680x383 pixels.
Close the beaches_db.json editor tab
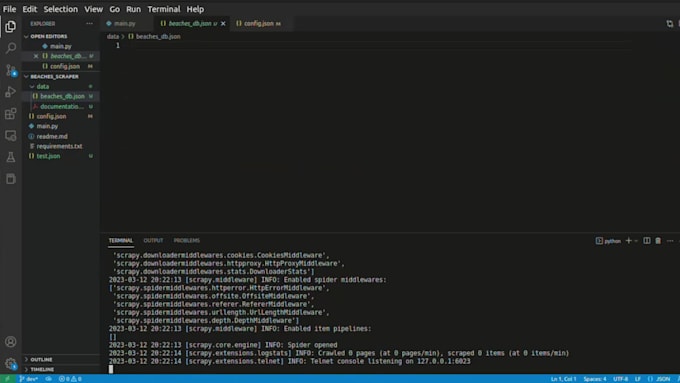[x=223, y=23]
